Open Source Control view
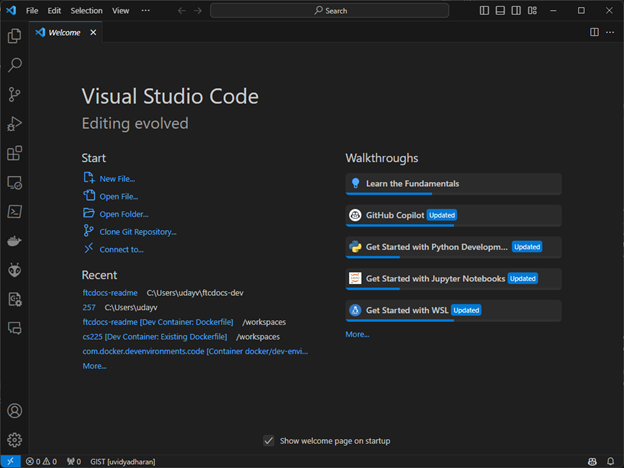The height and width of the screenshot is (468, 624). pos(14,94)
